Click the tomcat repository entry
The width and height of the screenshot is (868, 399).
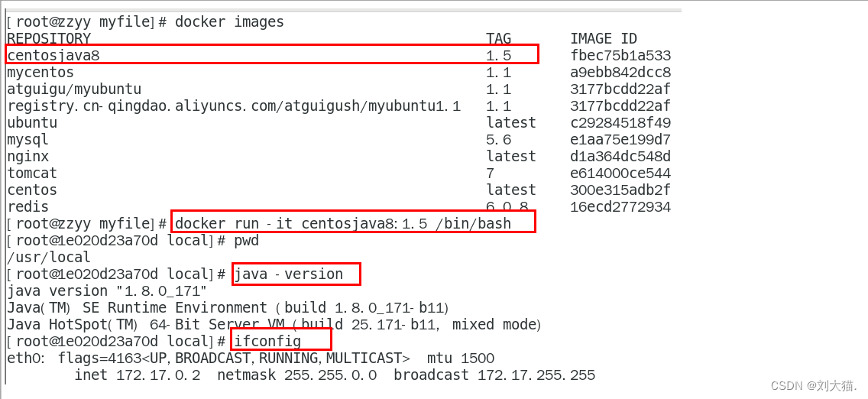click(32, 174)
